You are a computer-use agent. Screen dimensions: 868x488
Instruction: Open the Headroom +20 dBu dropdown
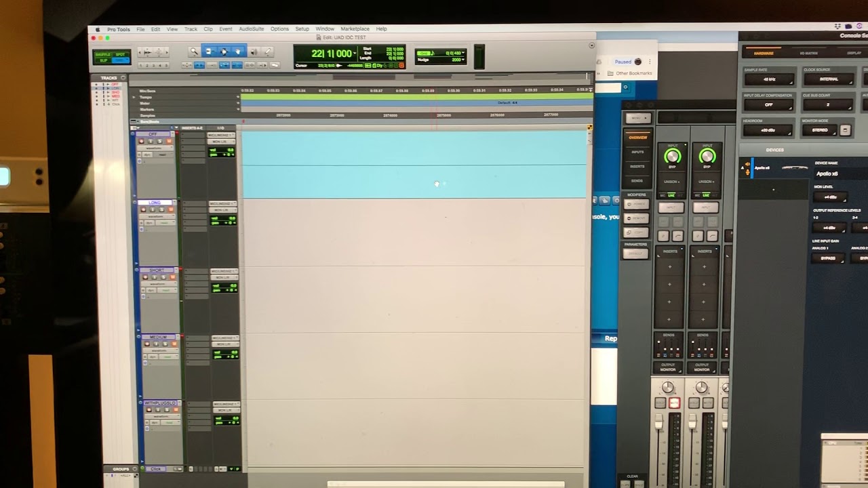pos(769,130)
